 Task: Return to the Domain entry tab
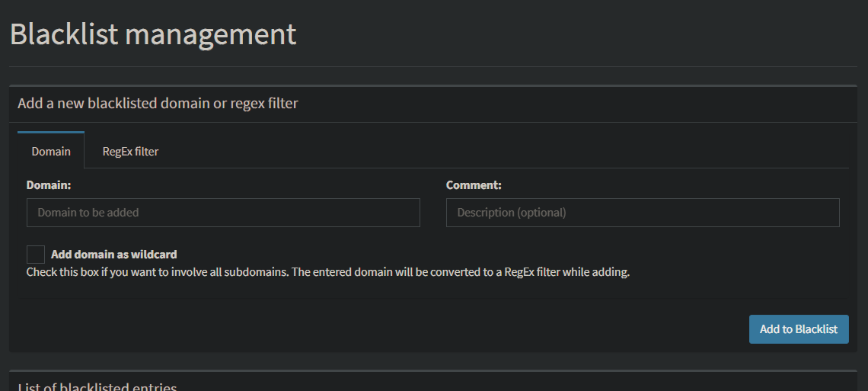[51, 151]
